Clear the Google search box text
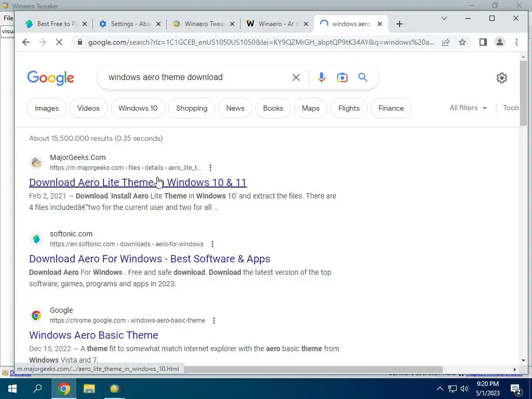Viewport: 532px width, 399px height. tap(296, 77)
